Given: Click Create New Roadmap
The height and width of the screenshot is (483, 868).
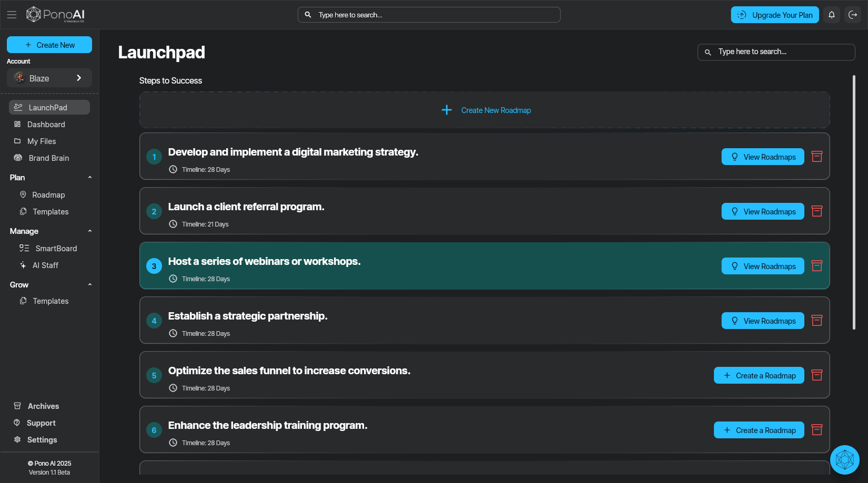Looking at the screenshot, I should 485,110.
